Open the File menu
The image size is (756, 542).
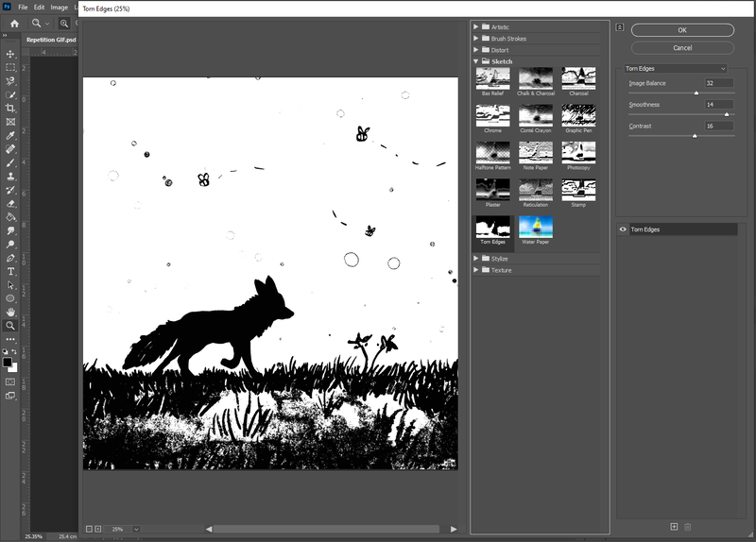(22, 7)
